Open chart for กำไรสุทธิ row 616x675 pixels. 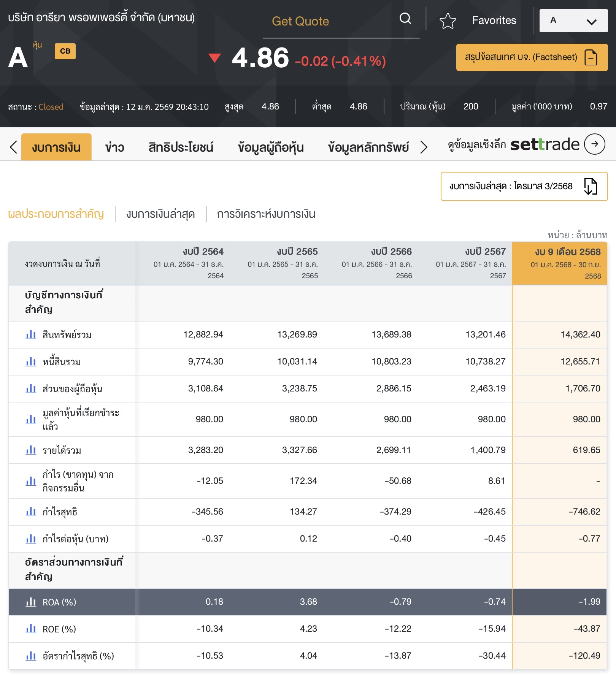coord(31,512)
